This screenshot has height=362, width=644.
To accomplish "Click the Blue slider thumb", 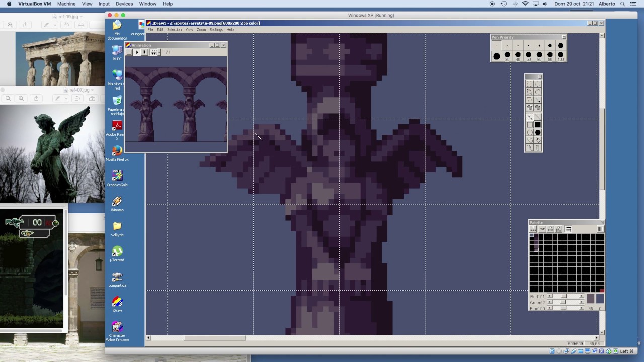I will point(563,308).
